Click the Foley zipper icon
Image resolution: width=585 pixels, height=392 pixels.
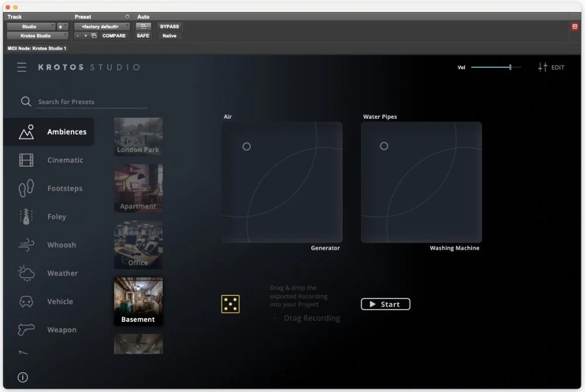pyautogui.click(x=26, y=216)
